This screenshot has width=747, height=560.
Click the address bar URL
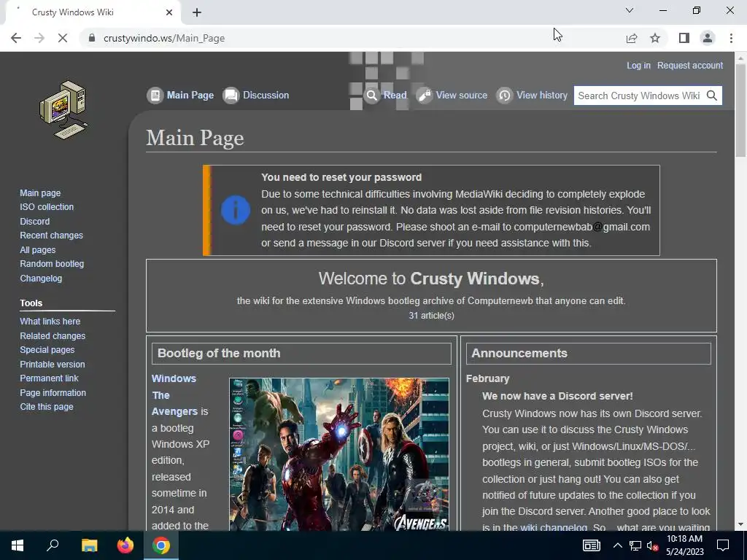(164, 38)
